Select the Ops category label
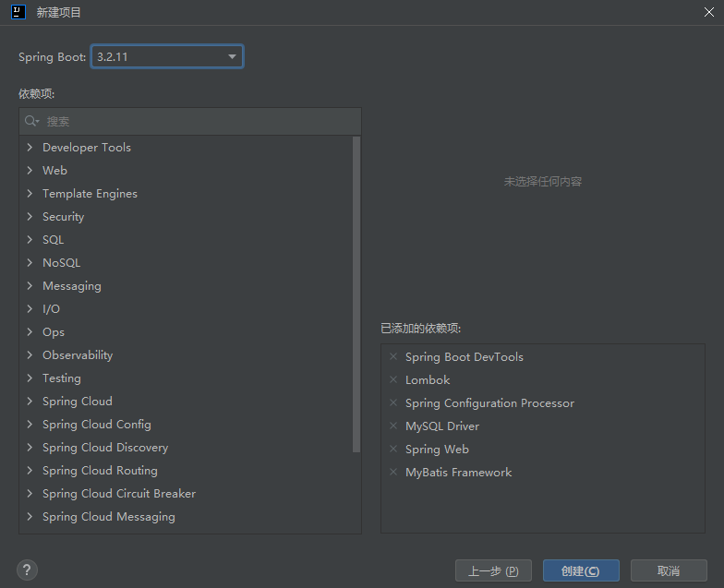The height and width of the screenshot is (588, 724). click(x=54, y=332)
